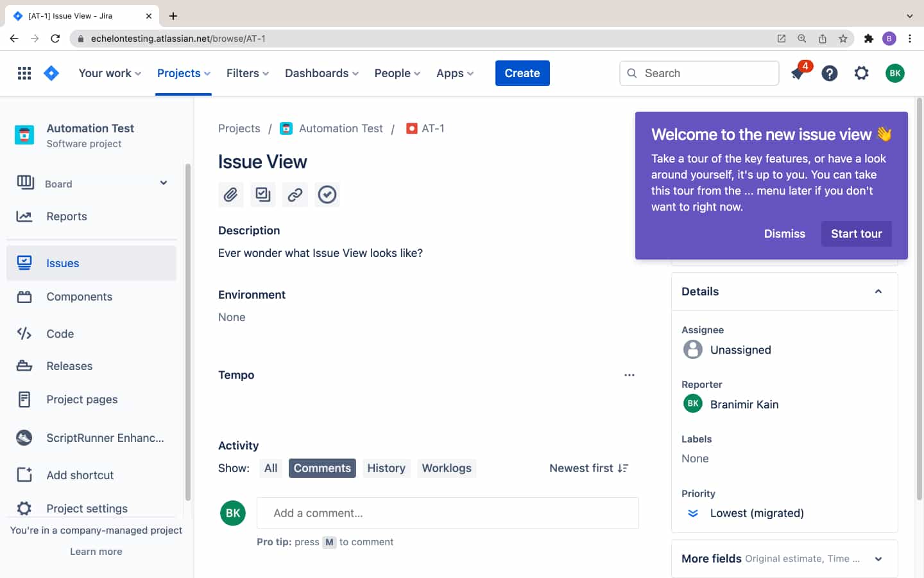
Task: Open the app switcher grid icon
Action: 24,73
